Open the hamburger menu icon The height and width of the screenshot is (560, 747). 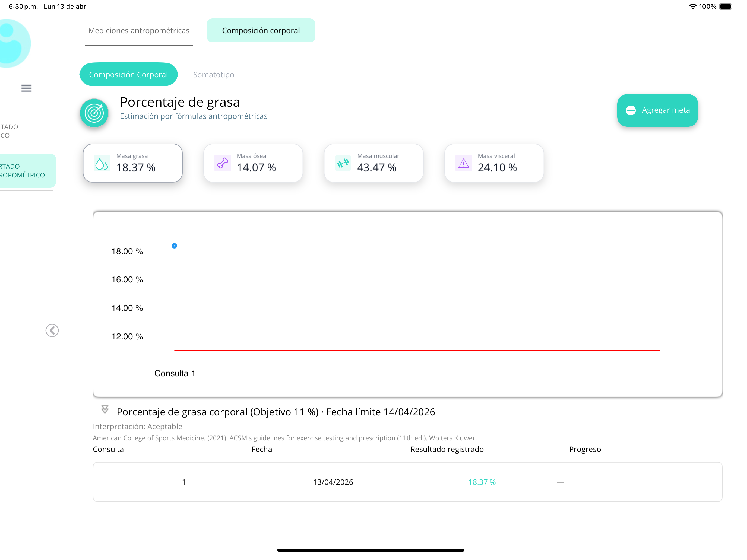click(x=26, y=88)
